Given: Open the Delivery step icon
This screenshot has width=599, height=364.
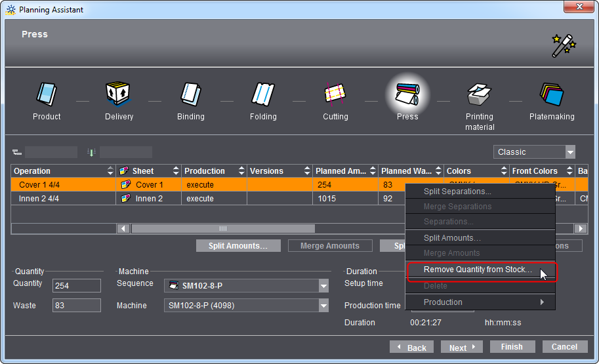Looking at the screenshot, I should coord(119,96).
